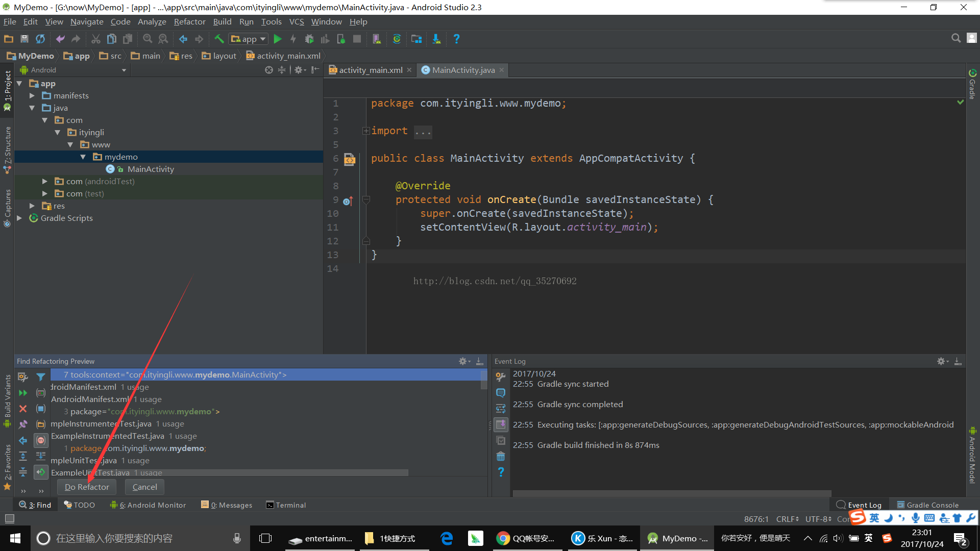Click the AVD Manager icon
Viewport: 980px width, 551px height.
point(377,39)
